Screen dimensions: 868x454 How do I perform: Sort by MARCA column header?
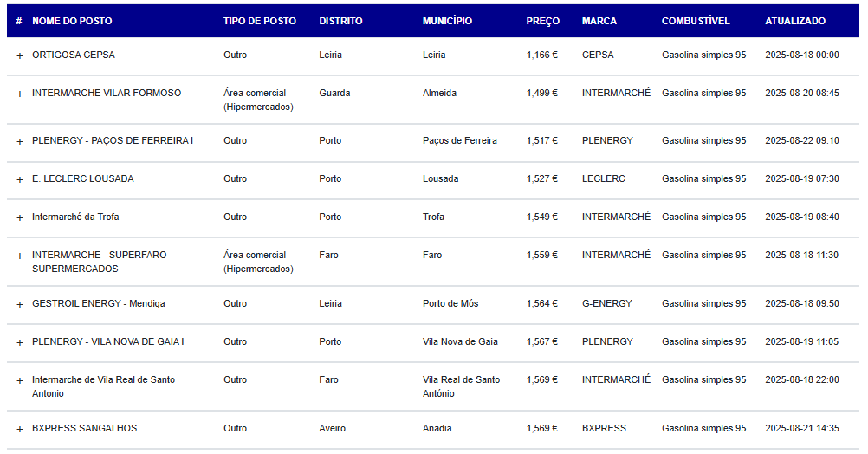click(x=599, y=21)
